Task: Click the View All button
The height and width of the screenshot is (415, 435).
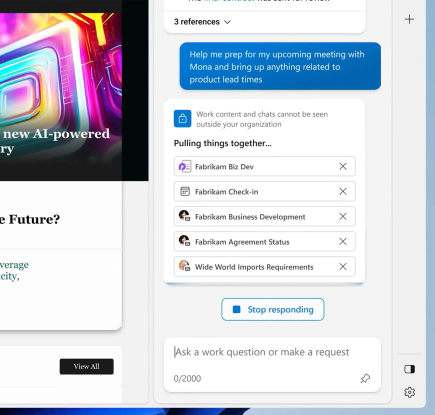Action: (x=87, y=367)
